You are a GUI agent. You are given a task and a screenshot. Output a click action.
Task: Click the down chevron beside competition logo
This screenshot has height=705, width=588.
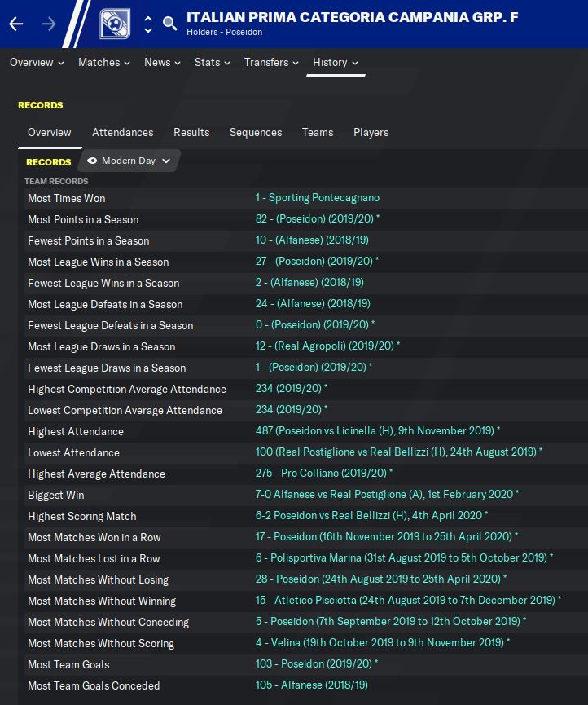147,30
